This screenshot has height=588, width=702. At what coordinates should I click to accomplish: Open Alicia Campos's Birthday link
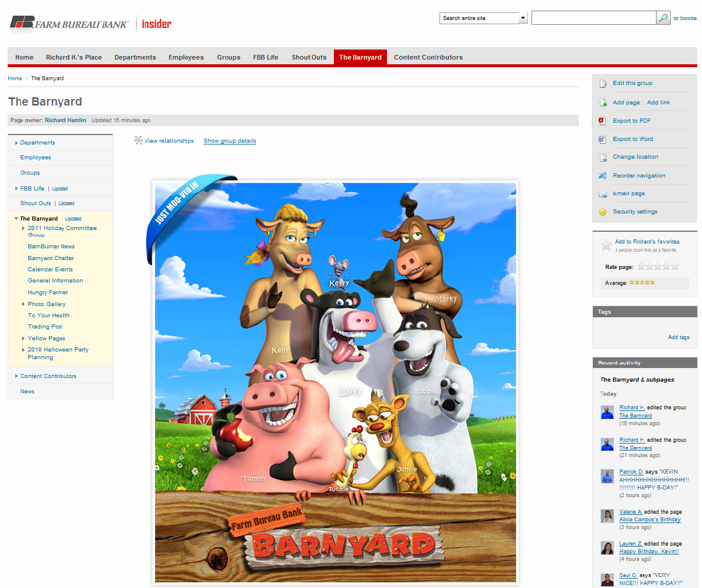pos(649,520)
